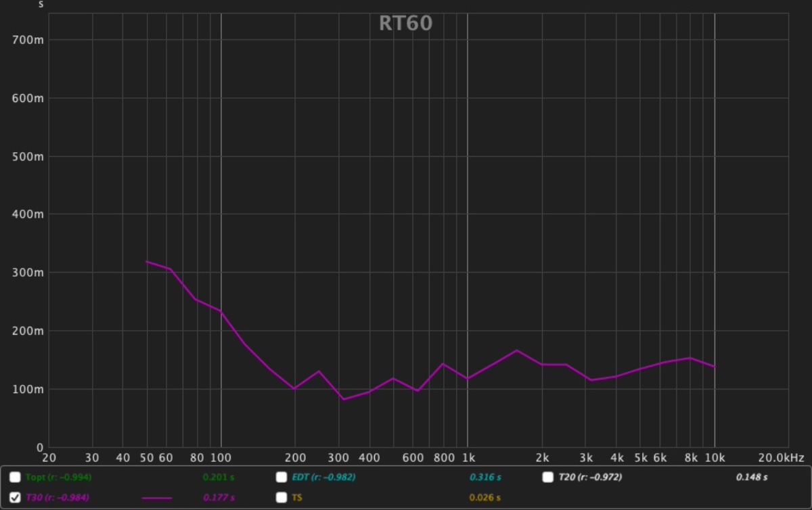Viewport: 812px width, 510px height.
Task: Click the EDT legend label text
Action: (323, 477)
